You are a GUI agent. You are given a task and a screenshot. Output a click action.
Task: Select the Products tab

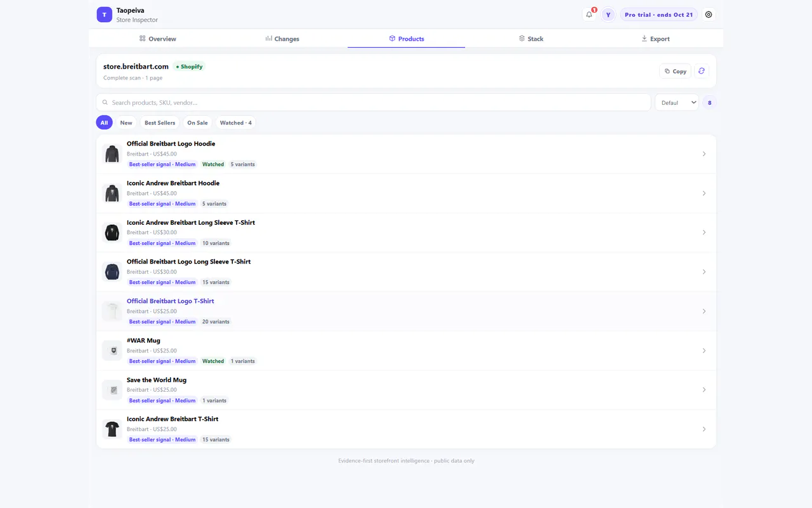click(x=407, y=39)
